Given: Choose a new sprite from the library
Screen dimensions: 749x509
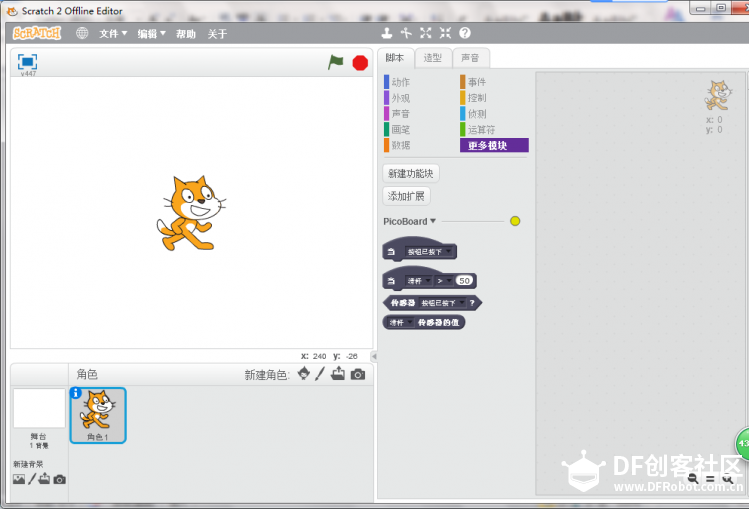Looking at the screenshot, I should (303, 373).
